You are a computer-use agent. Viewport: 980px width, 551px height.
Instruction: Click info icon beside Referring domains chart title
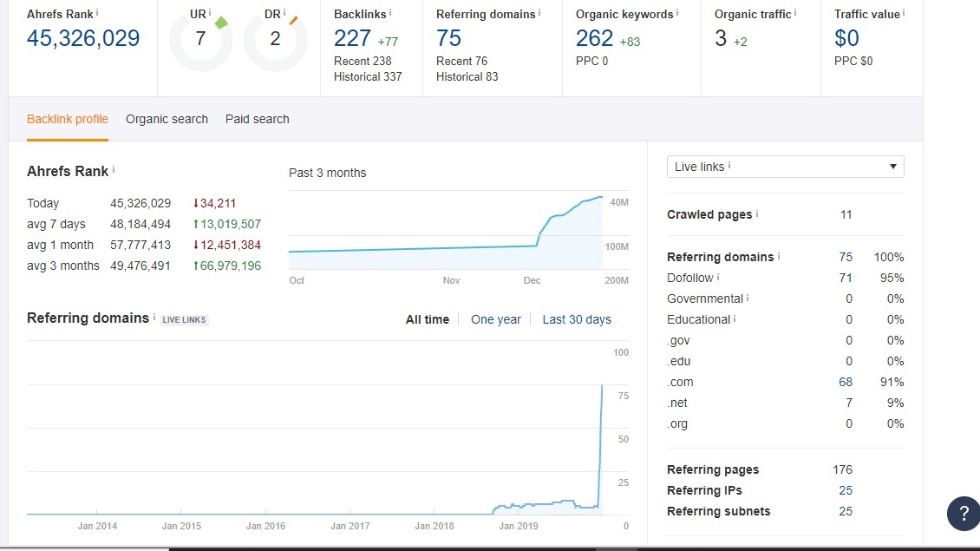point(154,317)
